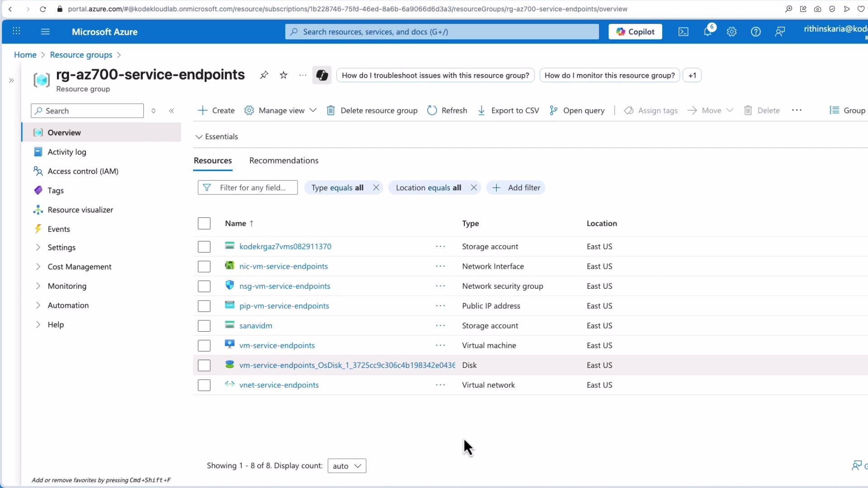This screenshot has height=488, width=868.
Task: Open Activity log in sidebar
Action: tap(67, 152)
